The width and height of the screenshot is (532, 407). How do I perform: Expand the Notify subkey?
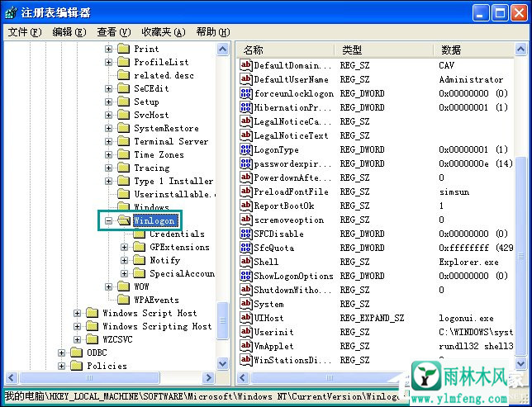coord(124,261)
